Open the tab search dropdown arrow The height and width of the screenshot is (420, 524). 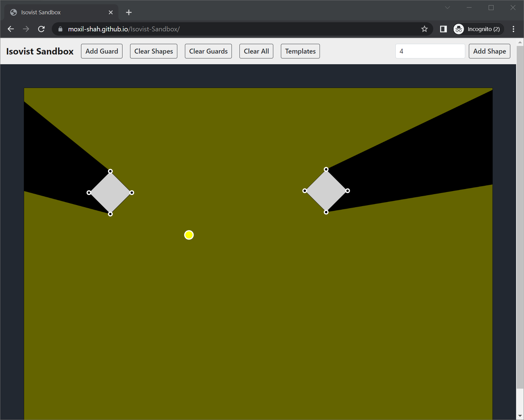pos(447,8)
